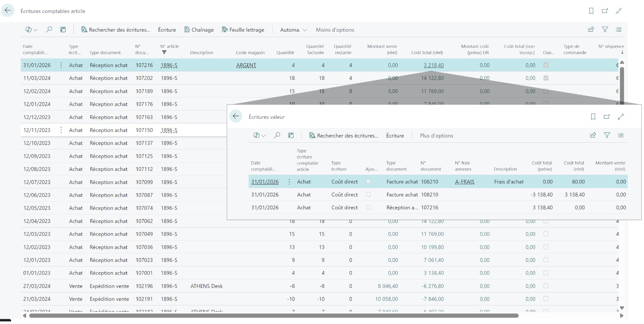
Task: Click the horizontal scrollbar at the bottom of the list
Action: point(273,316)
